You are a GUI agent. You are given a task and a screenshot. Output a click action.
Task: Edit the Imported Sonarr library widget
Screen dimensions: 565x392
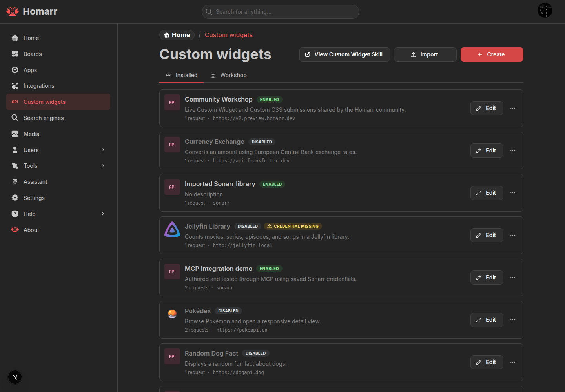(487, 193)
